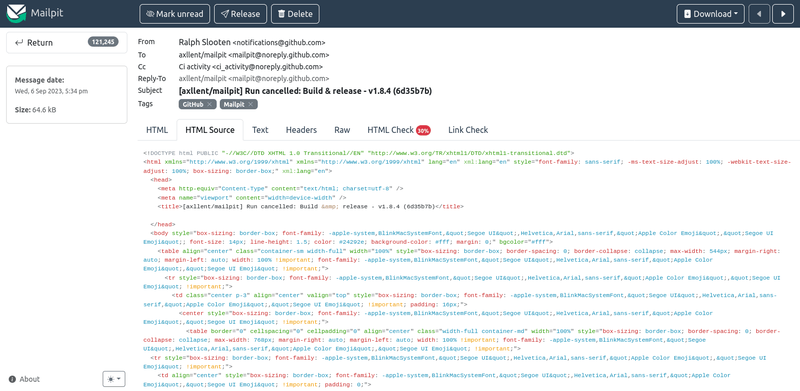Click the meta viewport source line
Screen dimensions: 800x391
(x=252, y=198)
